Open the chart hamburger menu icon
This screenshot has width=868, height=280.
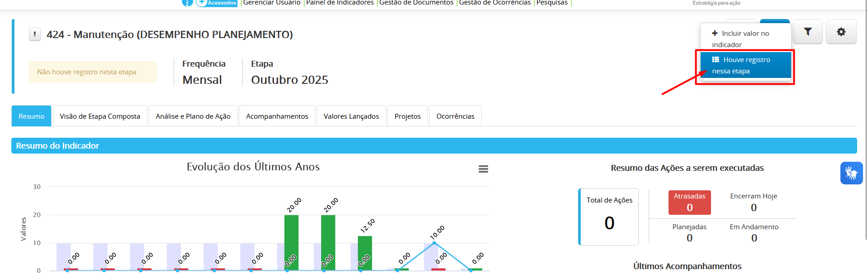click(483, 169)
